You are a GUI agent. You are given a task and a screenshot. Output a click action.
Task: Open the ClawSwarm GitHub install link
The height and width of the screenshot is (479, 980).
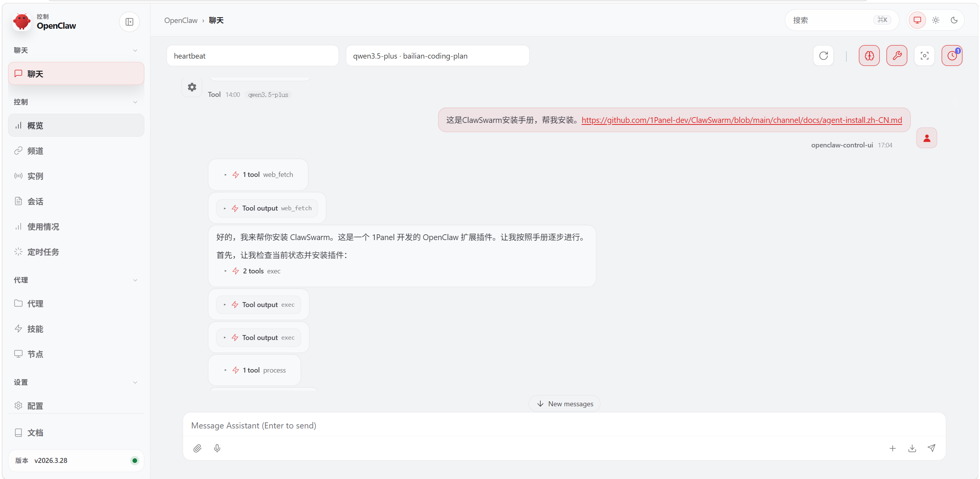pos(741,120)
